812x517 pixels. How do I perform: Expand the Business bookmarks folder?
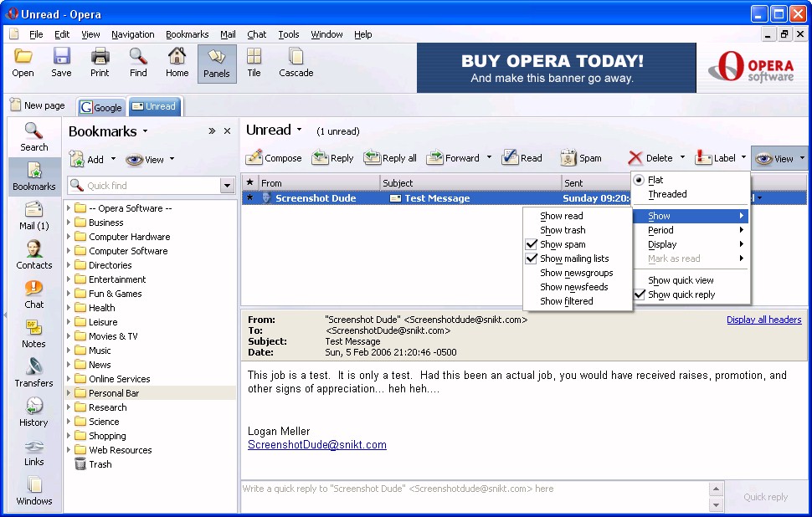(69, 222)
